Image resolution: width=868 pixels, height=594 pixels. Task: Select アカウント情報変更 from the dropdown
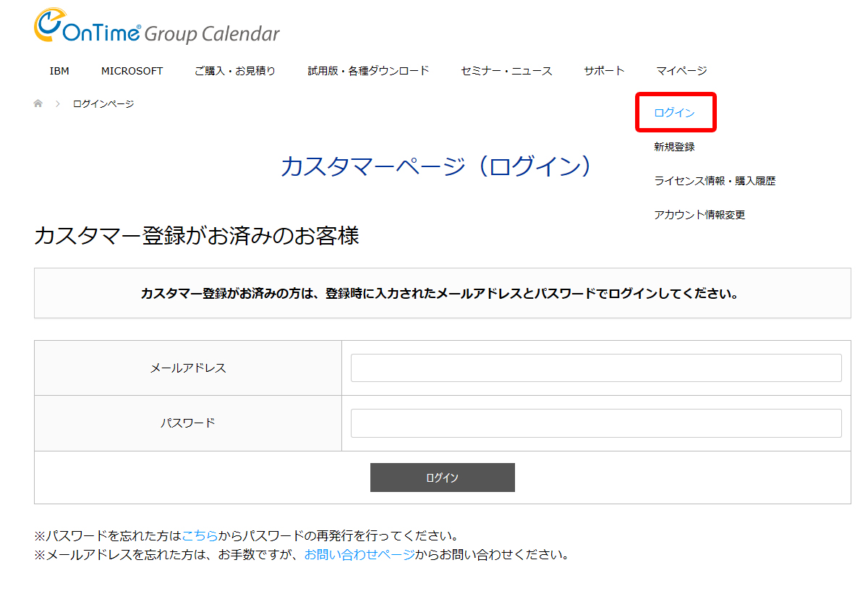tap(701, 214)
